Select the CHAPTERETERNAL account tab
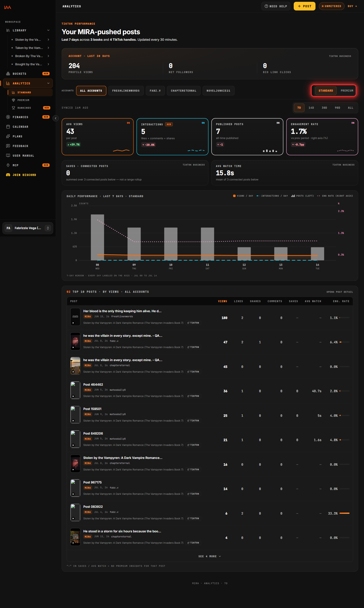This screenshot has width=364, height=608. [184, 91]
